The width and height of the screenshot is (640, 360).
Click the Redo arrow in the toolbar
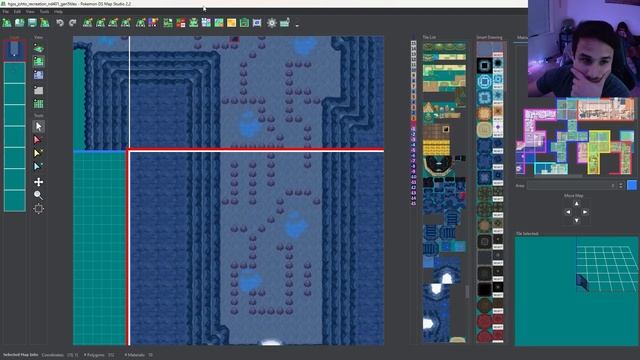point(72,23)
